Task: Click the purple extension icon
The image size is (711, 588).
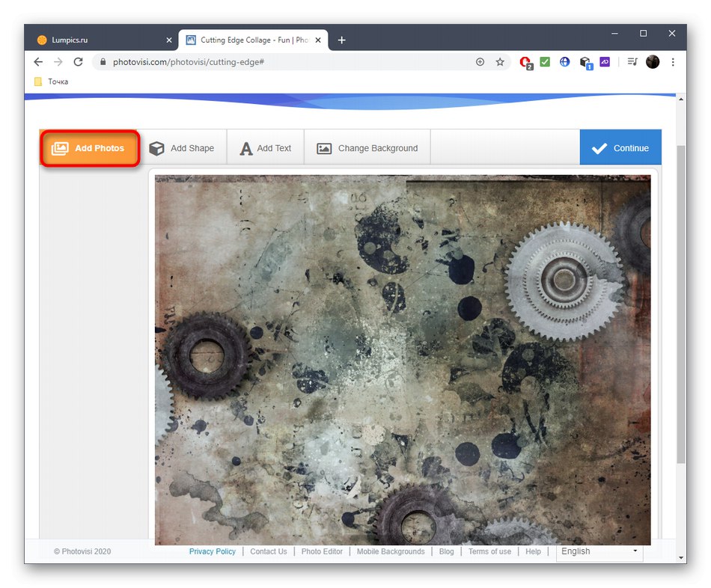Action: (x=605, y=61)
